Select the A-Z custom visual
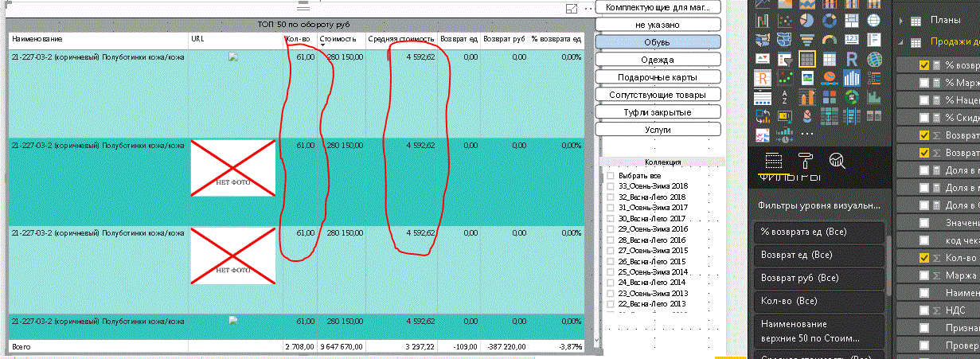Image resolution: width=980 pixels, height=359 pixels. point(785,96)
